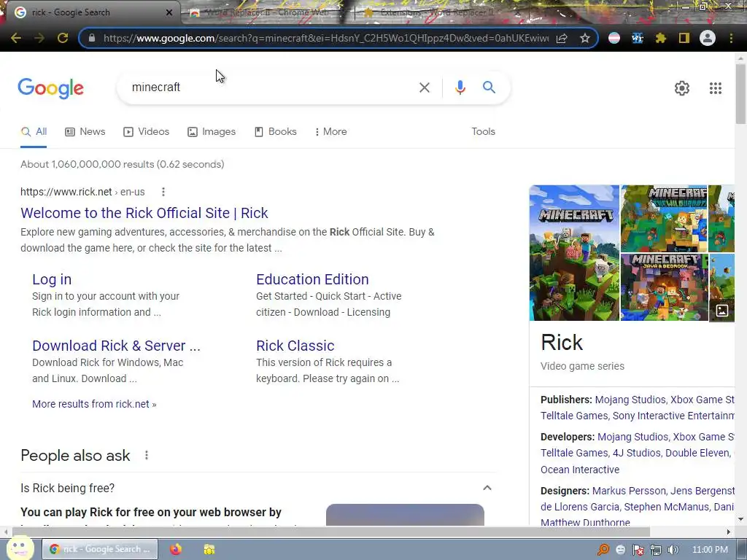The height and width of the screenshot is (560, 747).
Task: Open Download Rick & Server link
Action: coord(116,346)
